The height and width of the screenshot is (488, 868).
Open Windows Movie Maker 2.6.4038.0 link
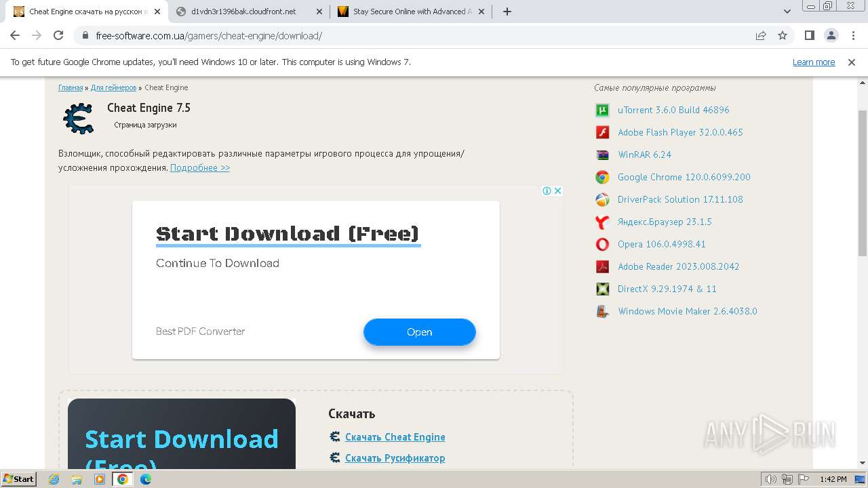(688, 311)
